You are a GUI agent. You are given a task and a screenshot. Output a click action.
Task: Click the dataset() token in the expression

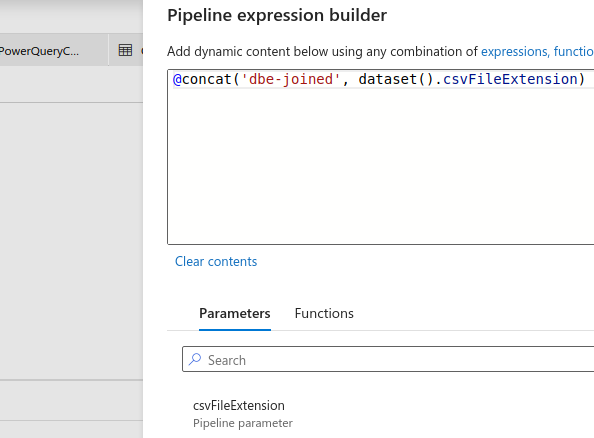pyautogui.click(x=395, y=79)
